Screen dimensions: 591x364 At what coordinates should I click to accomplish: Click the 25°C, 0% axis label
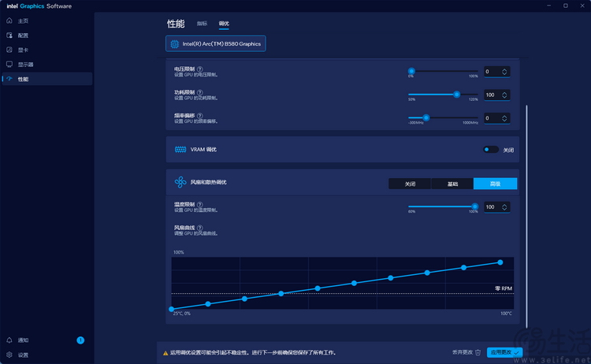tap(182, 314)
